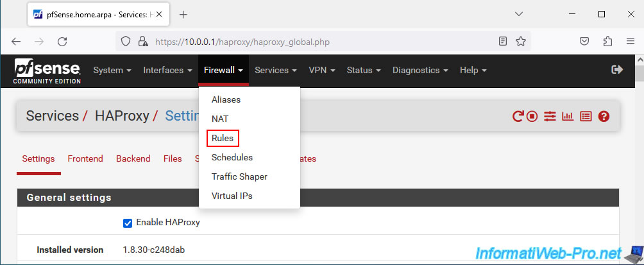Restart the HAProxy service icon
Image resolution: width=644 pixels, height=265 pixels.
click(x=518, y=117)
